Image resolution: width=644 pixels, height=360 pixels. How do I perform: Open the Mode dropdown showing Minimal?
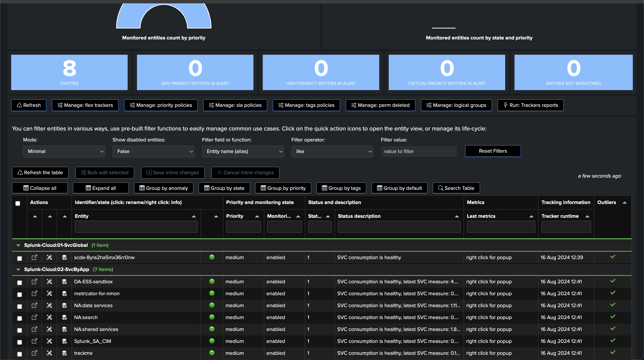[x=64, y=151]
